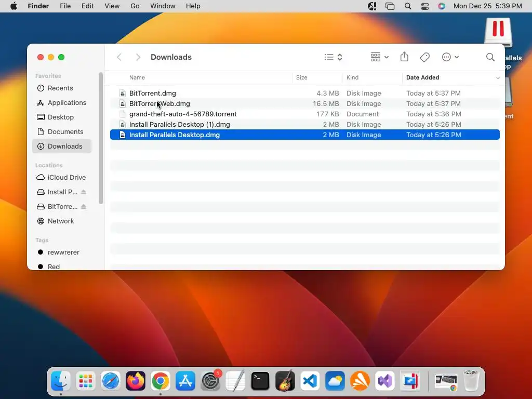Open Spotlight search in menu bar
The width and height of the screenshot is (532, 399).
(408, 6)
